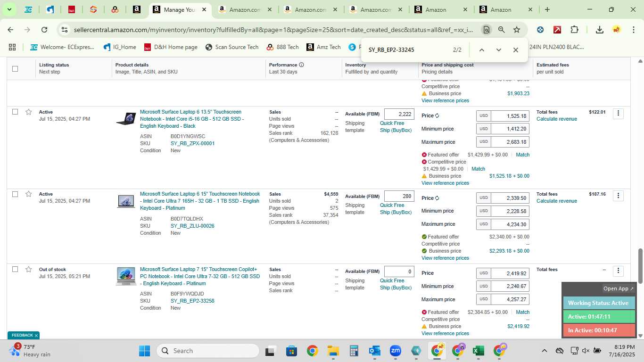The height and width of the screenshot is (362, 644).
Task: Open actions menu for Surface Laptop 6 13.5" row
Action: coord(618,114)
